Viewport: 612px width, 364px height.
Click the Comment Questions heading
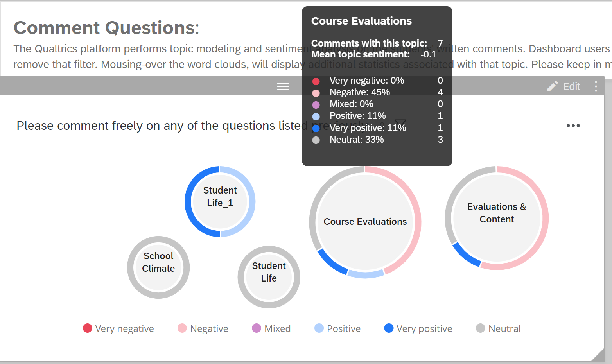click(106, 28)
